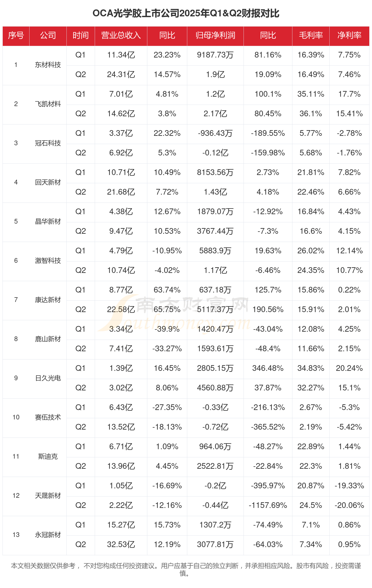Click on 永冠新材 company name
This screenshot has width=372, height=588.
tap(48, 535)
